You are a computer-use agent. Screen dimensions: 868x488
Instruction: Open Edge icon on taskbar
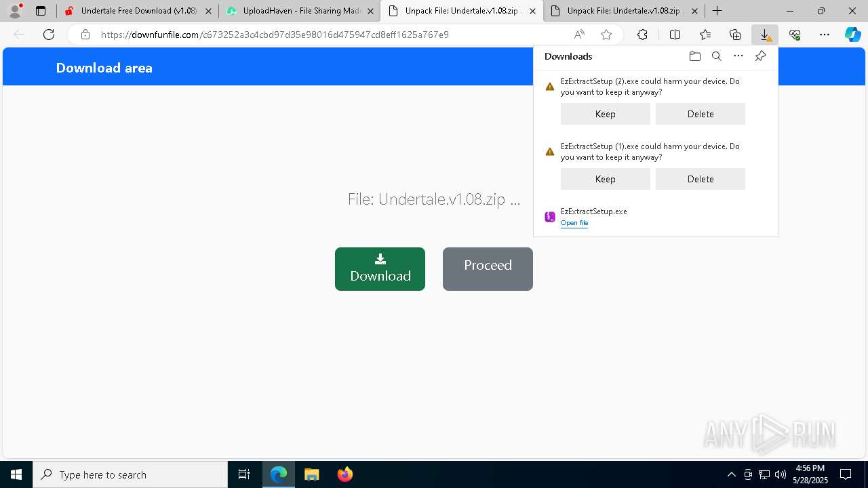pos(279,474)
